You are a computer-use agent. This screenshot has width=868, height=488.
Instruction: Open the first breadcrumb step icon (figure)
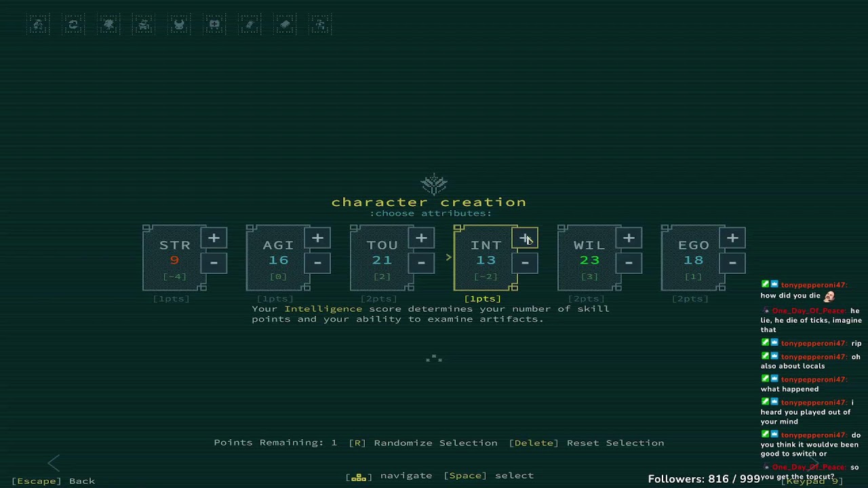click(x=38, y=25)
